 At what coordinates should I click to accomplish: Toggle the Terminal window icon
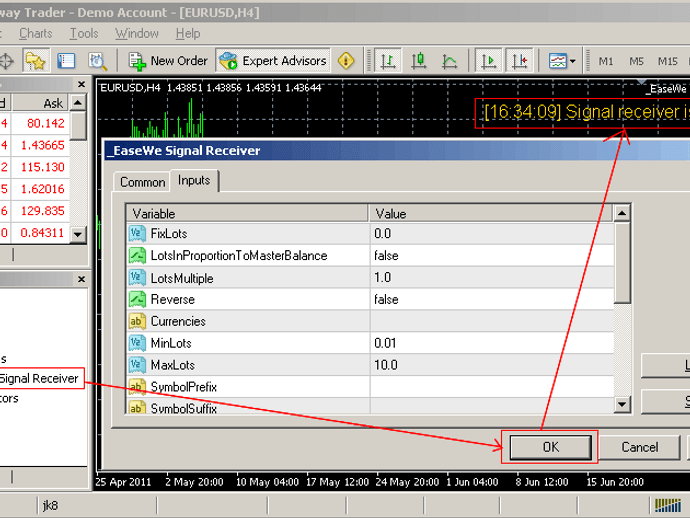(66, 61)
